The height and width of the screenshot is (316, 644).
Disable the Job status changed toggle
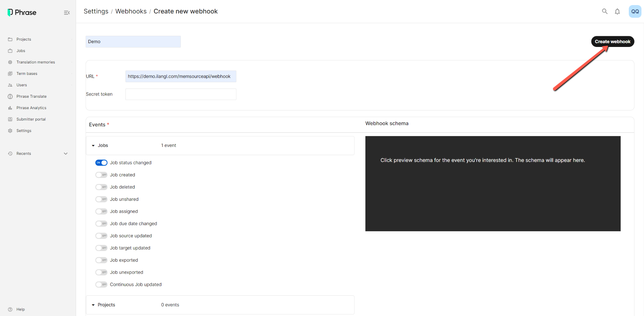101,163
